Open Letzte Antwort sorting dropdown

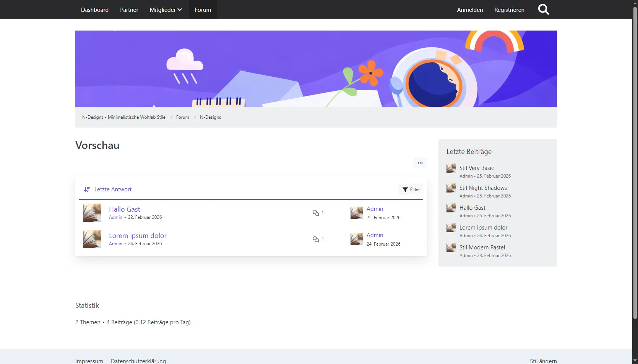113,189
